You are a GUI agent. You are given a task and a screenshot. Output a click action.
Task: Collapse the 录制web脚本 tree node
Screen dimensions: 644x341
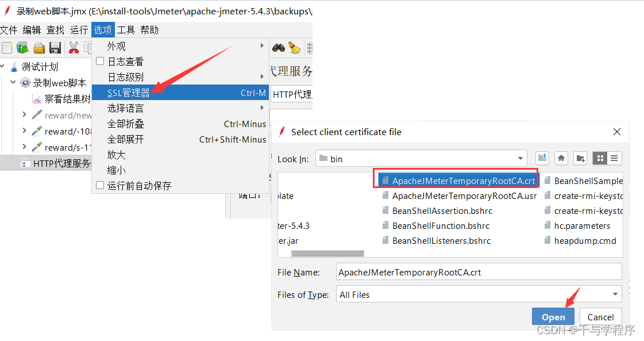13,82
